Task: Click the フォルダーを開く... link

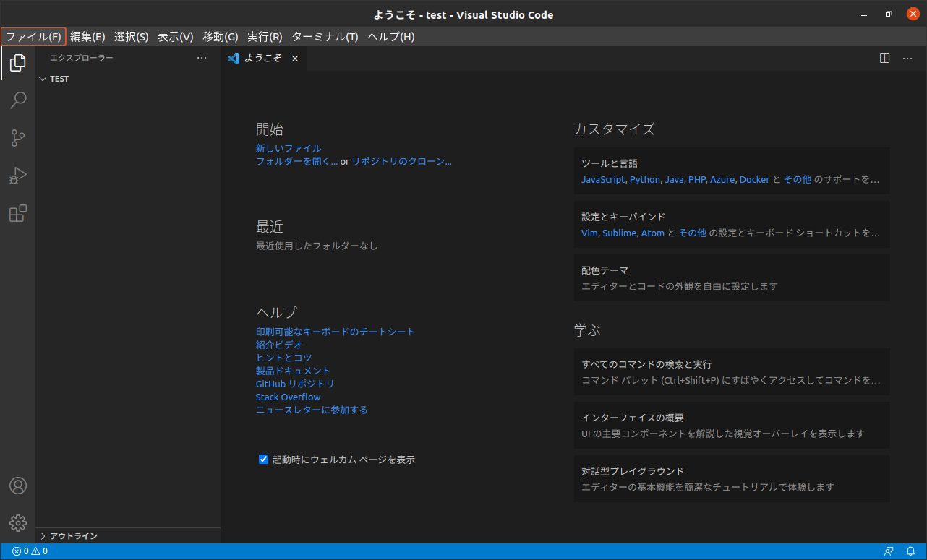Action: point(297,161)
